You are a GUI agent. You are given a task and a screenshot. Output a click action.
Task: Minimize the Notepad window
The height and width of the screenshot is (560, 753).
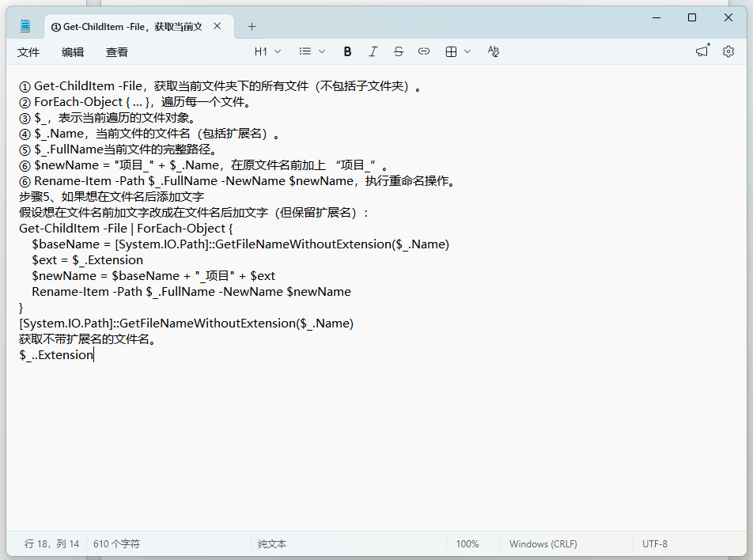pyautogui.click(x=657, y=17)
